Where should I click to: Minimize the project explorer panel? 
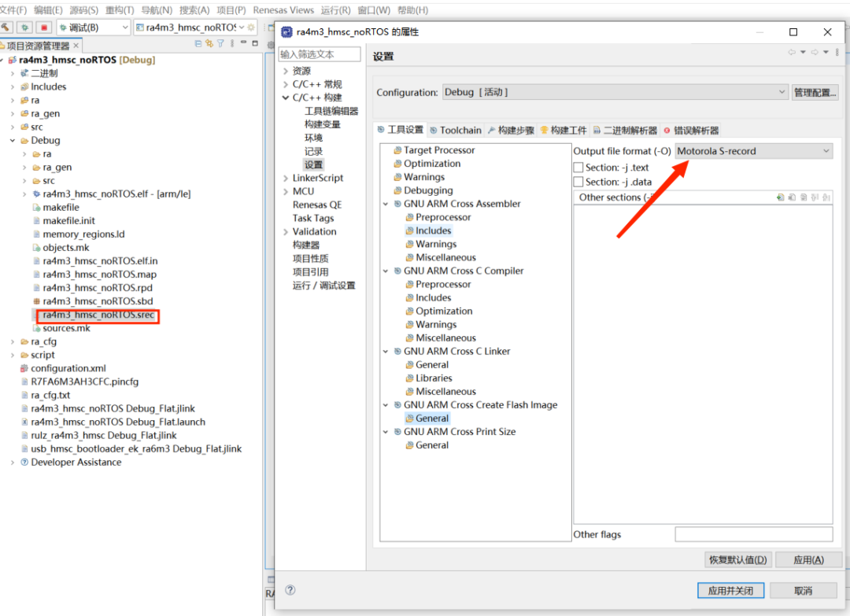point(243,42)
